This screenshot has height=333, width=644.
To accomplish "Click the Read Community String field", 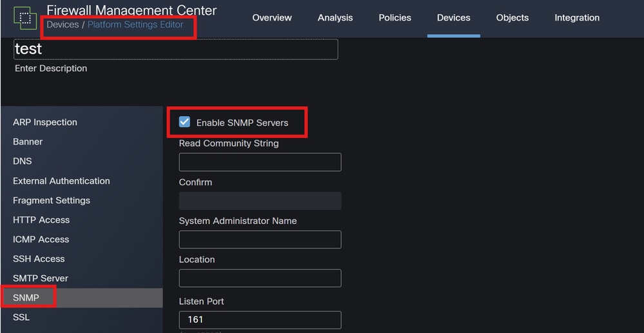I will point(260,162).
